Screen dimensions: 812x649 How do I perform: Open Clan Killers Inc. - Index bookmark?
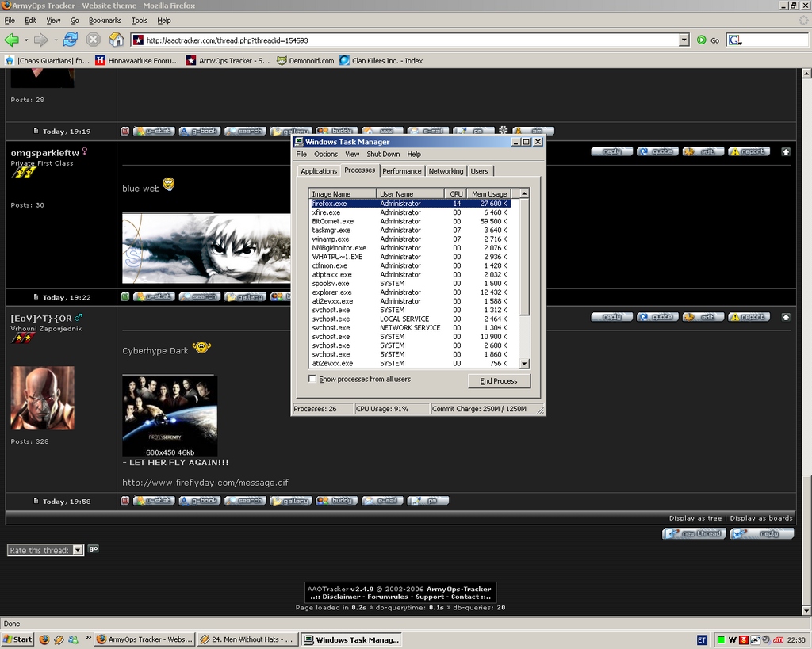[x=381, y=60]
